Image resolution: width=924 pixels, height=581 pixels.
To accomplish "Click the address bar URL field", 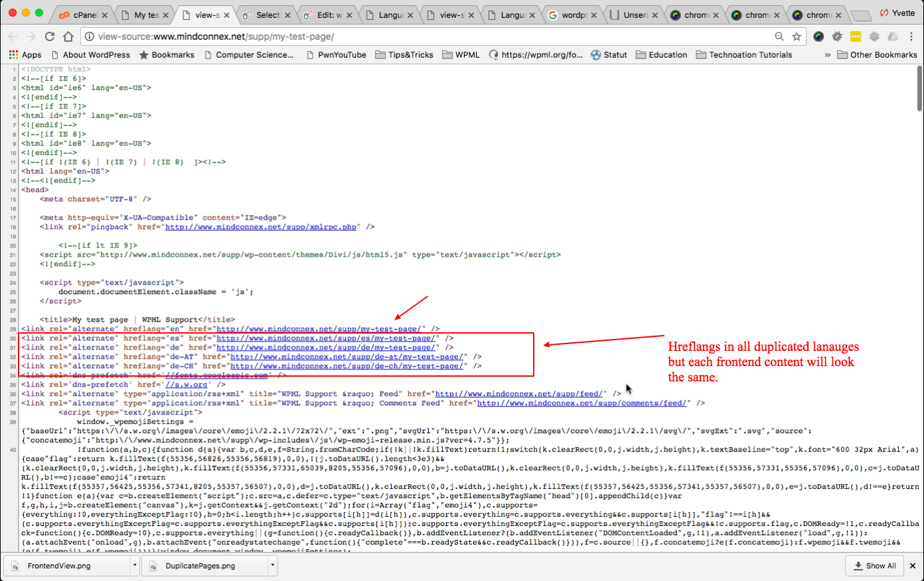I will coord(425,36).
